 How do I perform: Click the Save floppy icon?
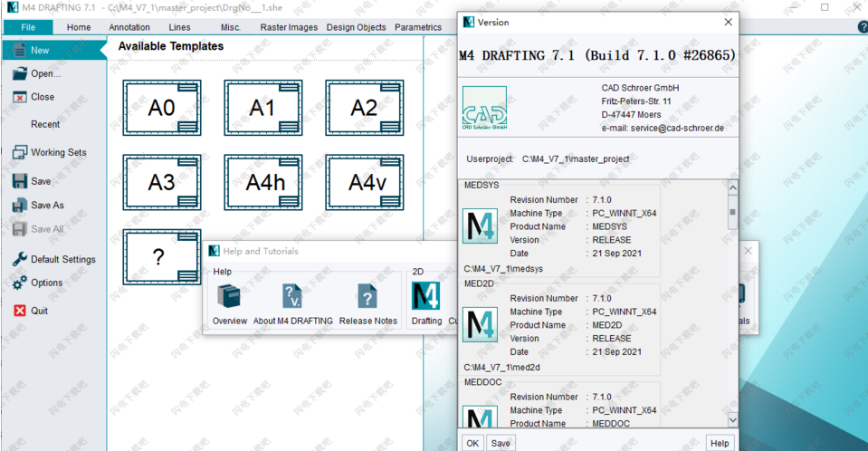[20, 181]
